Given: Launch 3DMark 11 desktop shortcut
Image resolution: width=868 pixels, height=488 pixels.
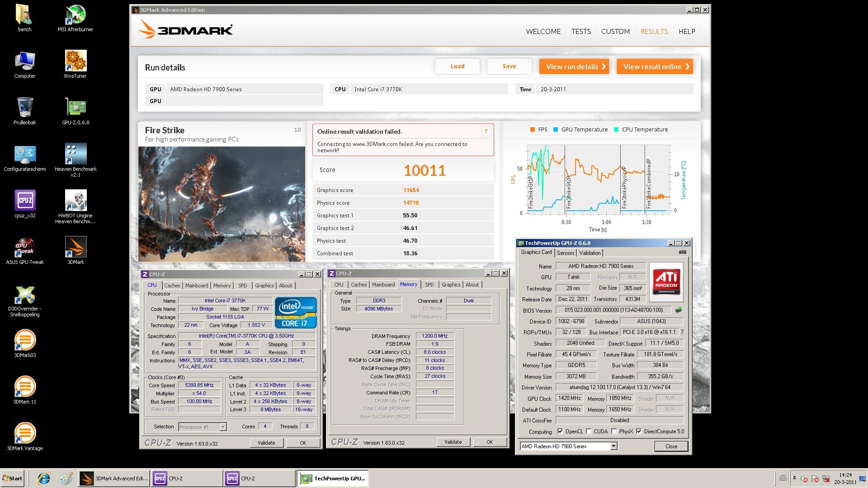Looking at the screenshot, I should (x=24, y=390).
